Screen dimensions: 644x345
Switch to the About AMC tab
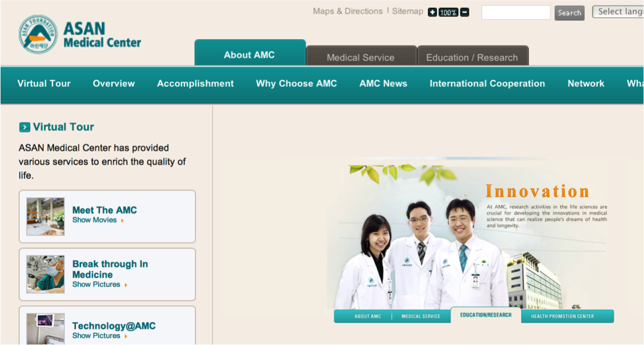click(x=249, y=53)
